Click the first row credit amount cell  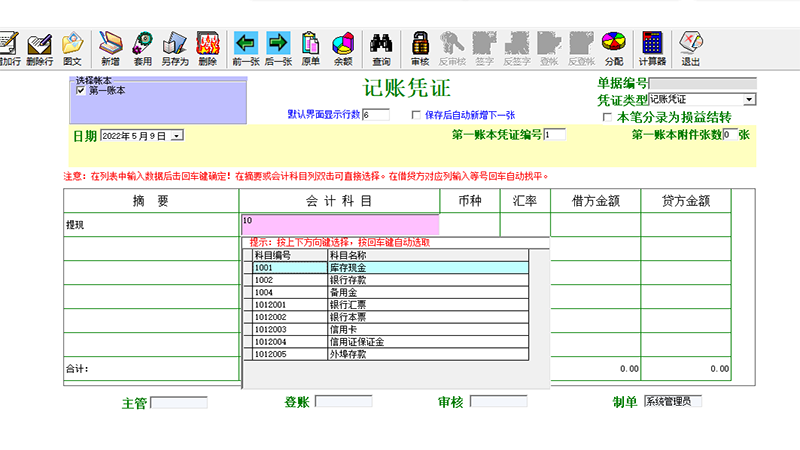coord(686,225)
